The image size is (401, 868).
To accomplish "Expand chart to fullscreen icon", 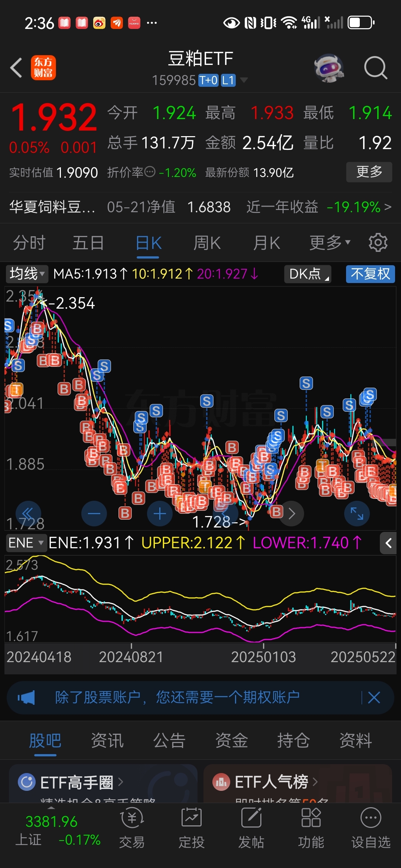I will 357,513.
